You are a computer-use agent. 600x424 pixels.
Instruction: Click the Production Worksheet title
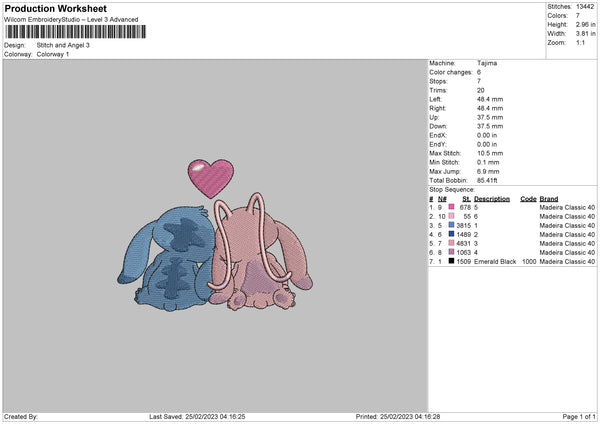tap(55, 8)
